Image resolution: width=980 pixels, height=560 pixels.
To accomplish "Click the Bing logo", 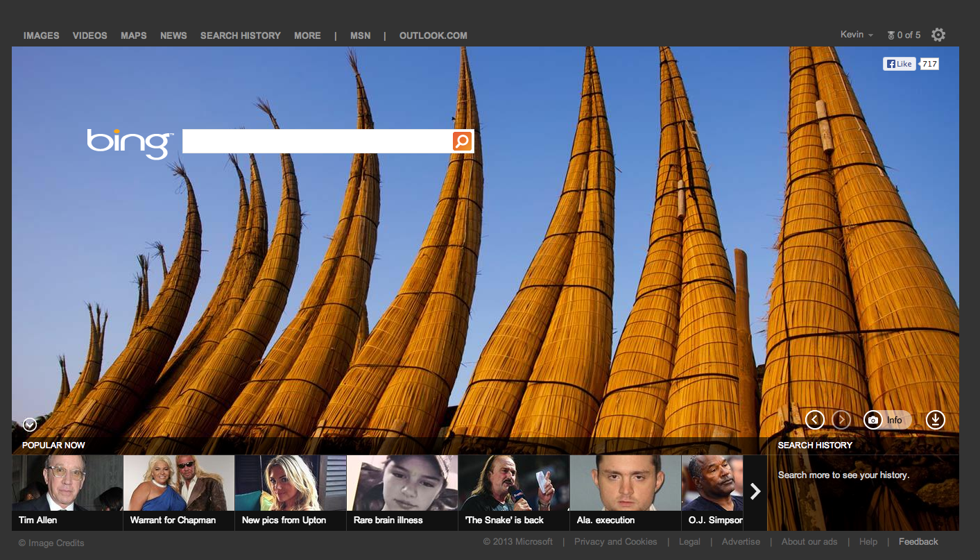I will click(x=129, y=143).
